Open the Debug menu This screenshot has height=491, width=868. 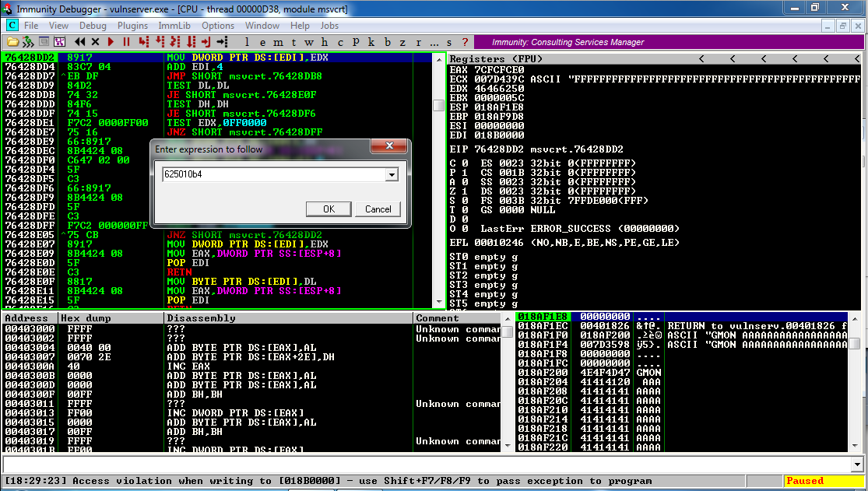[x=93, y=26]
